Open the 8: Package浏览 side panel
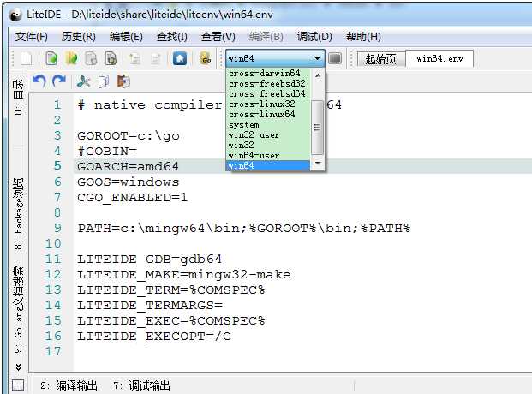This screenshot has height=394, width=532. click(18, 214)
